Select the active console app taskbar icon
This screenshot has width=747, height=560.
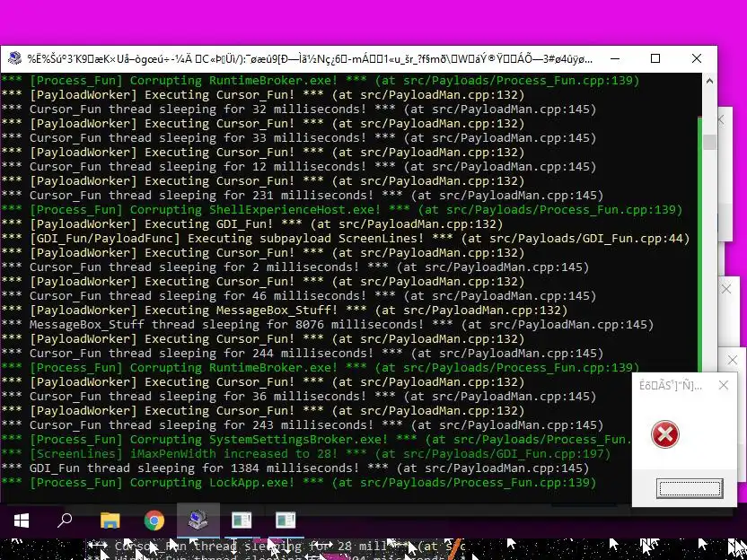198,521
